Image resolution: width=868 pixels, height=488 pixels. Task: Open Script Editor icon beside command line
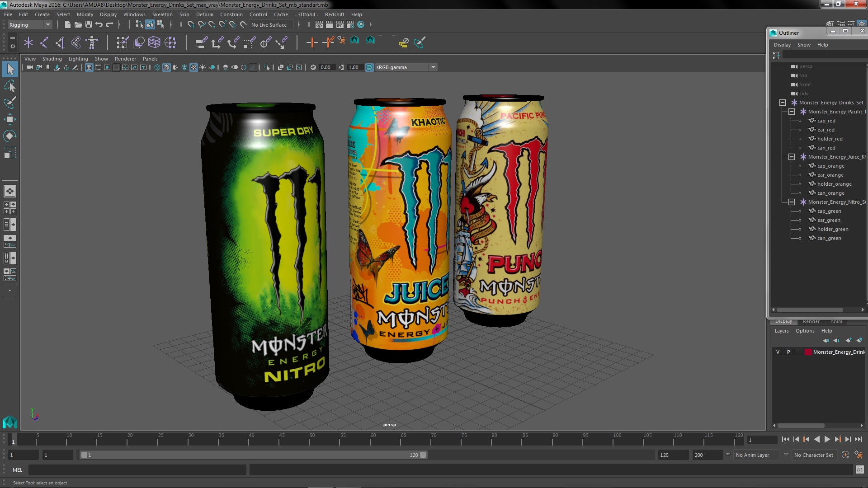(x=859, y=470)
